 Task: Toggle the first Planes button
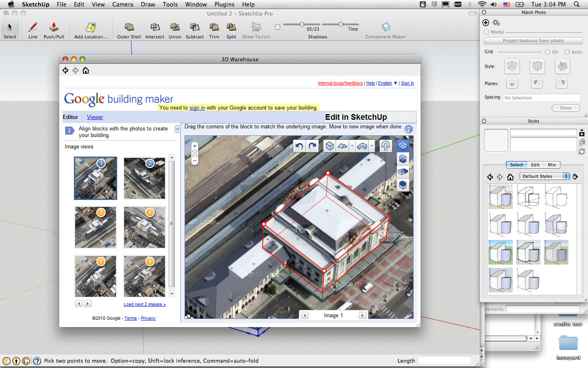[x=512, y=83]
